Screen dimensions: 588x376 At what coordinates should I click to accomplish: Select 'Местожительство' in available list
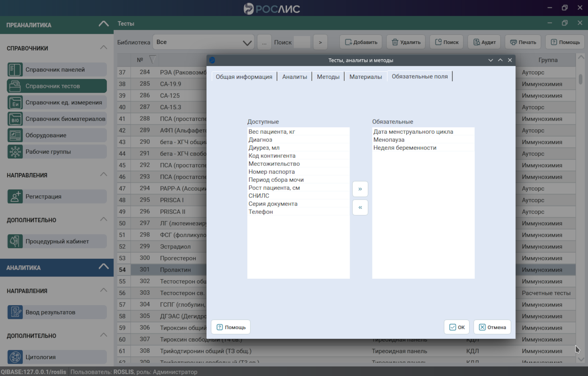(x=298, y=164)
